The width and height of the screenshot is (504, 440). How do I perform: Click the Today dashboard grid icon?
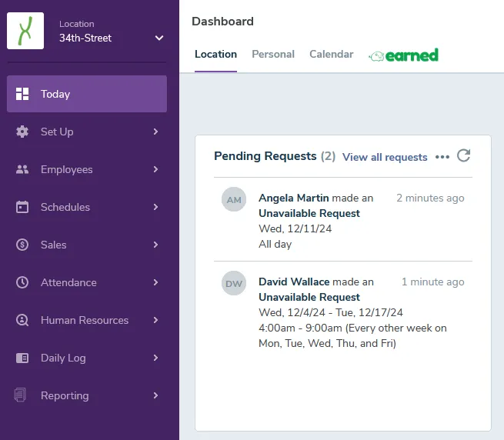point(22,94)
